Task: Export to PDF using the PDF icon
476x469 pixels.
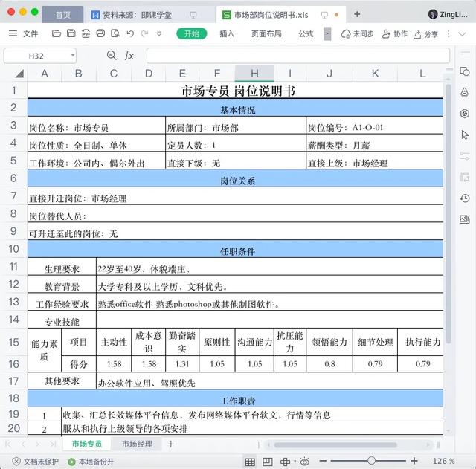Action: click(x=86, y=33)
